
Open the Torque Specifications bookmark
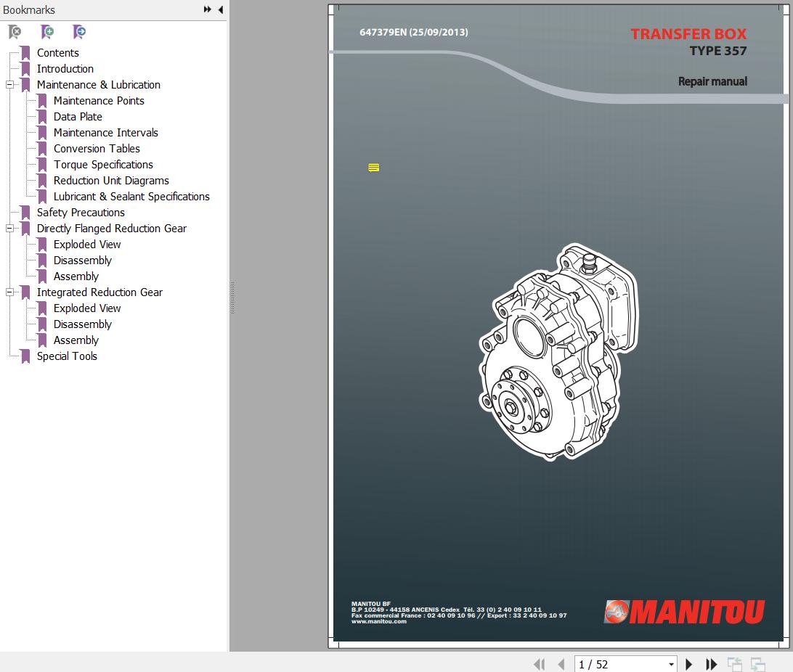click(x=103, y=165)
